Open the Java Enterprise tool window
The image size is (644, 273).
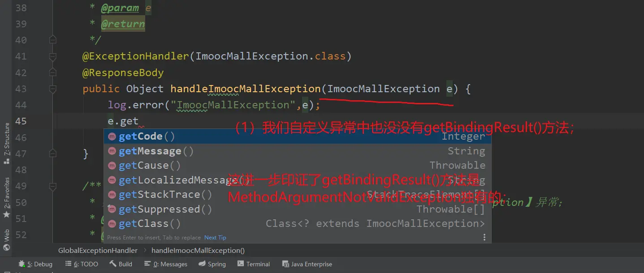pyautogui.click(x=307, y=264)
